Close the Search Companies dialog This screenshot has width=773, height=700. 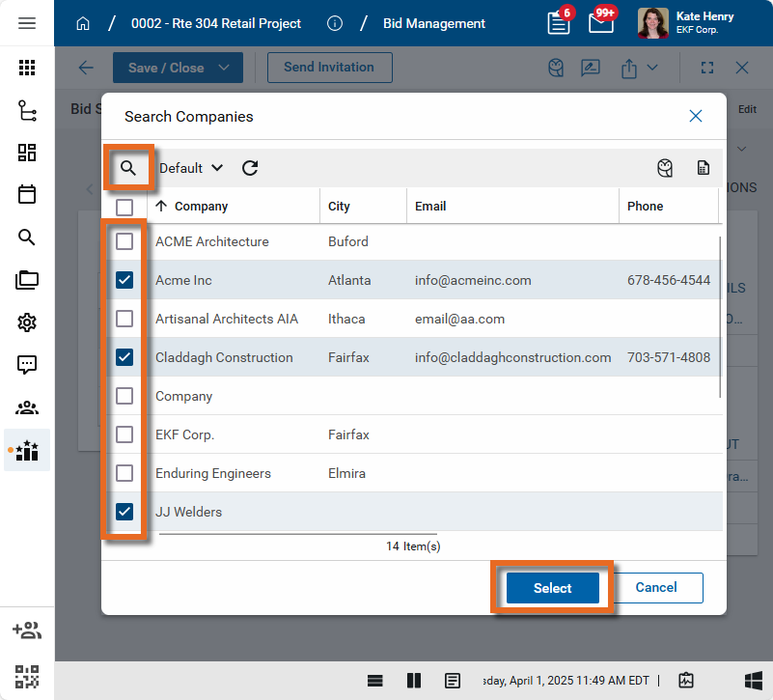(695, 116)
